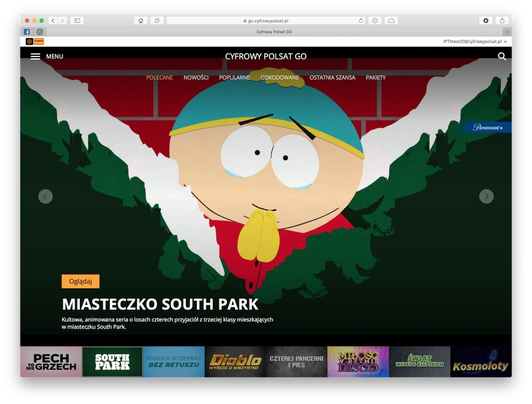
Task: Click Safari forward arrow
Action: coord(63,20)
